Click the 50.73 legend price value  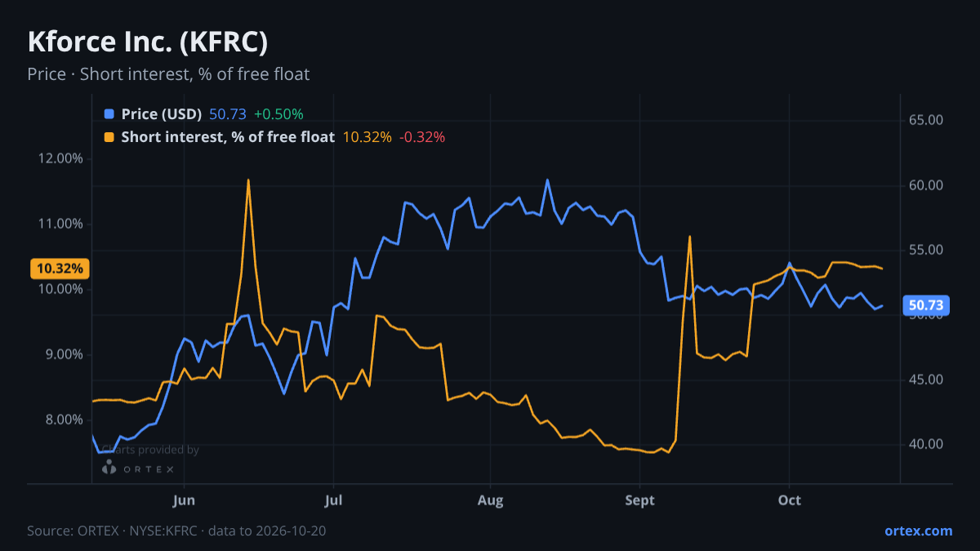[x=228, y=114]
